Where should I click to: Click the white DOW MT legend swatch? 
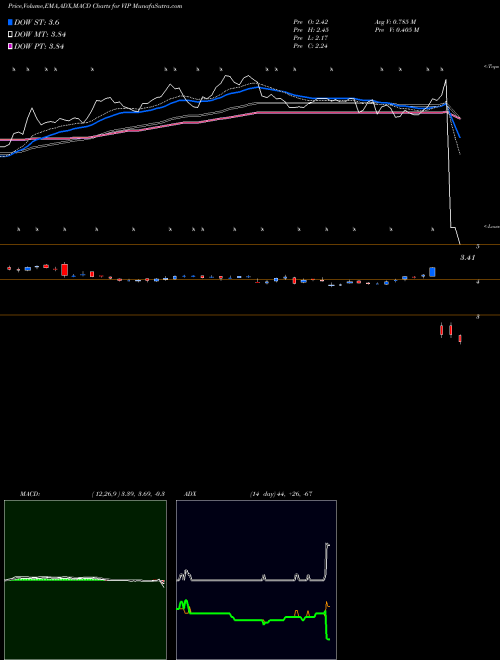point(10,35)
